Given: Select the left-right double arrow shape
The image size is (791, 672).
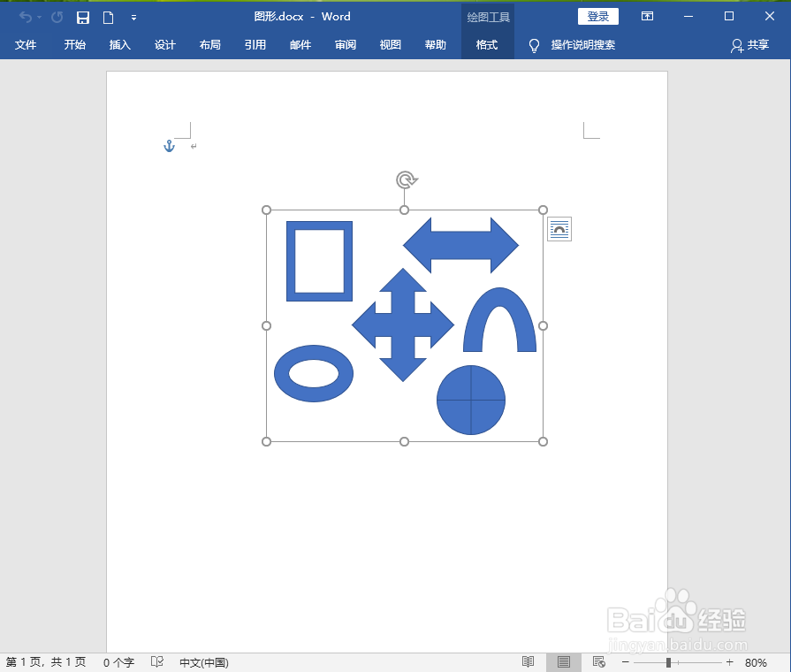Looking at the screenshot, I should point(460,246).
